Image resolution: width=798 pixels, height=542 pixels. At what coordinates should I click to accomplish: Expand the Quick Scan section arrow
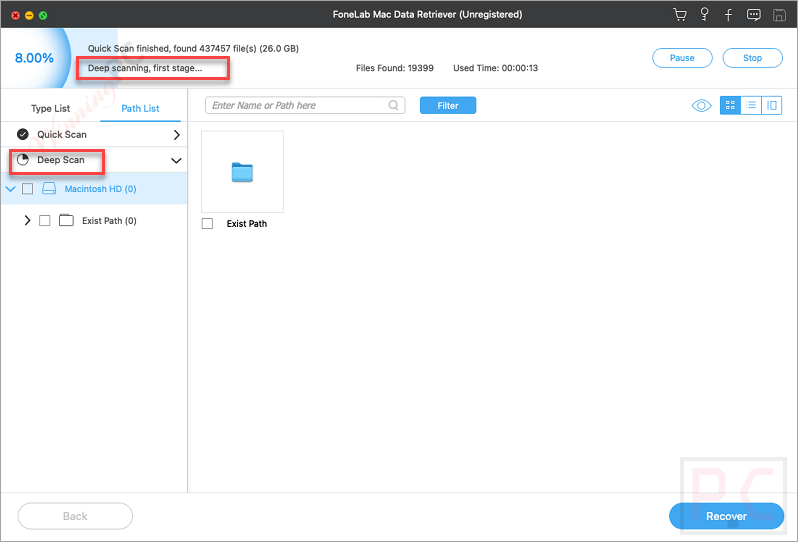(177, 135)
